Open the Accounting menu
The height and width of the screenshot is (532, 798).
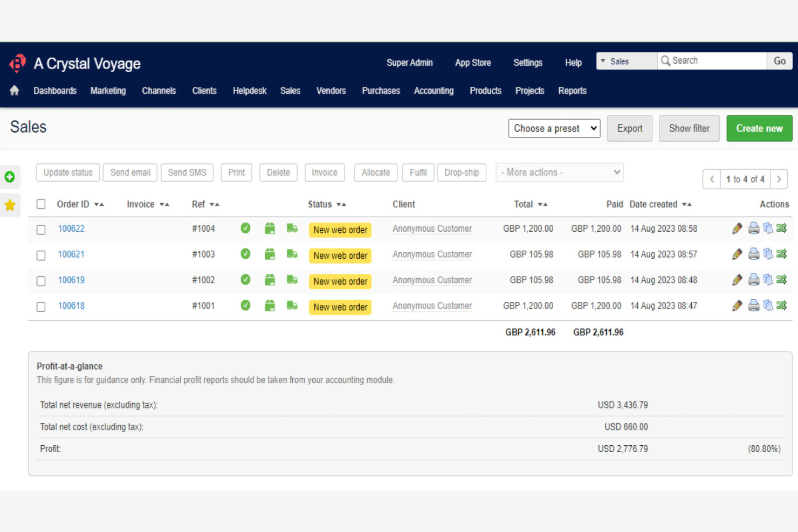pos(434,91)
